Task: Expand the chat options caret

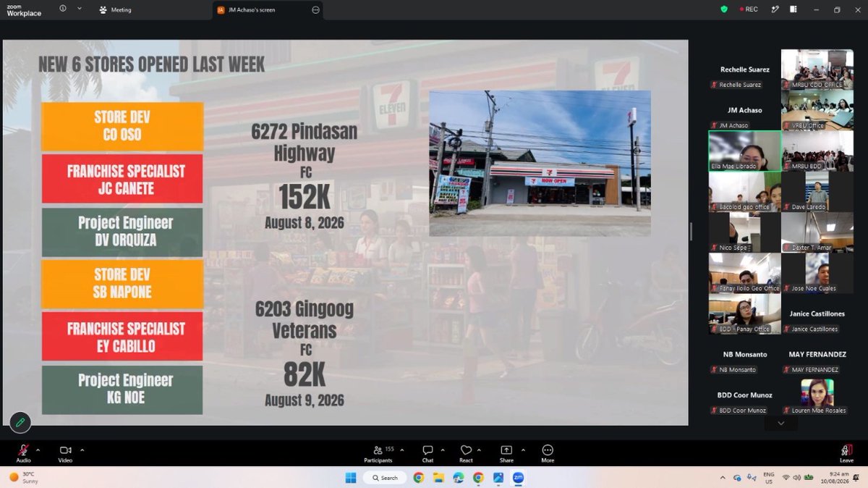Action: [443, 450]
